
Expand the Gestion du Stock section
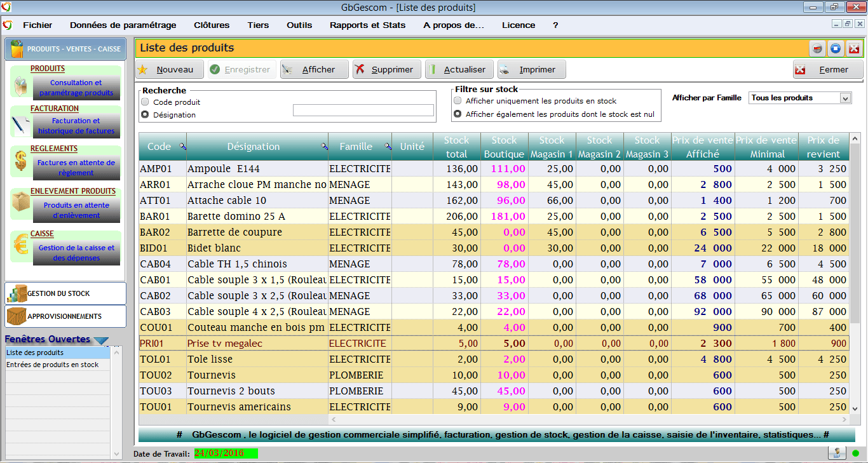[65, 293]
